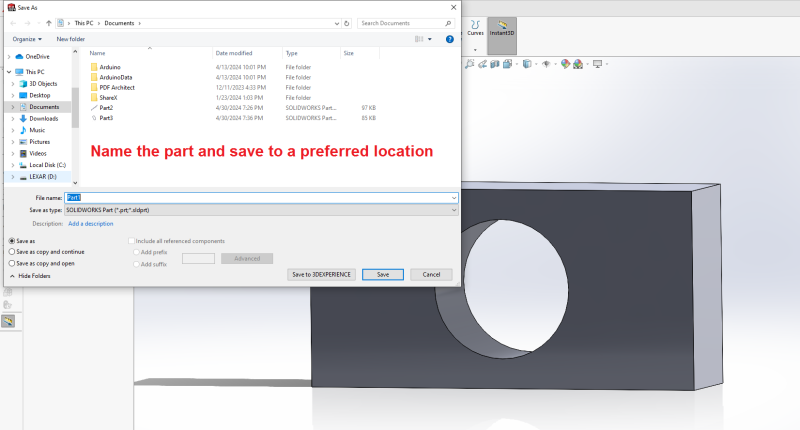Click the navigation pane scrollbar

pyautogui.click(x=75, y=107)
